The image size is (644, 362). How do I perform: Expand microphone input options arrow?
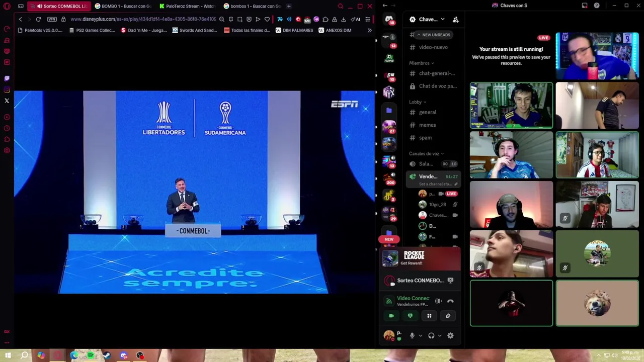420,335
